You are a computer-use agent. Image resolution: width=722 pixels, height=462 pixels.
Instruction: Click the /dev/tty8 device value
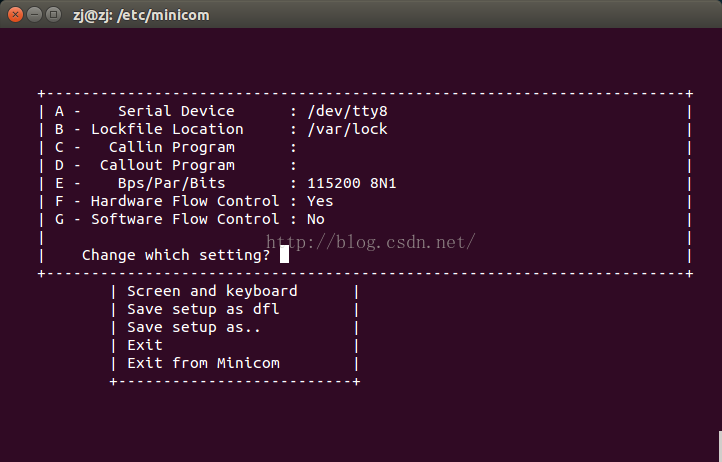[348, 111]
